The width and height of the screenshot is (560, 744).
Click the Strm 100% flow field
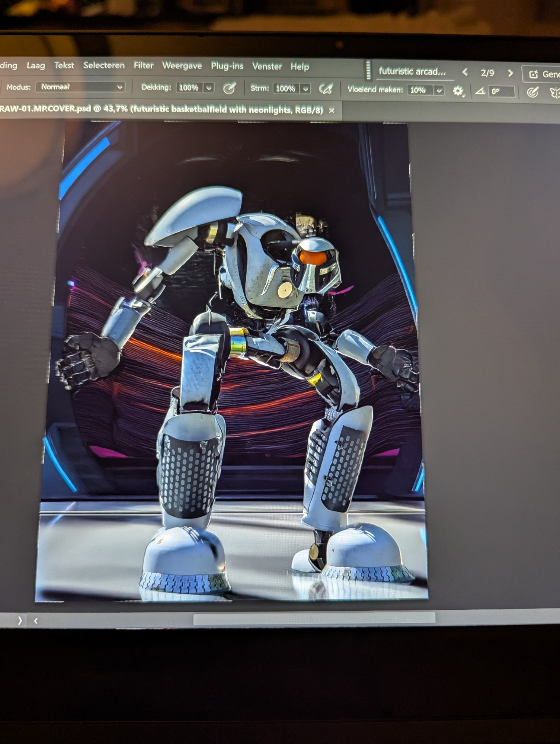click(x=286, y=89)
